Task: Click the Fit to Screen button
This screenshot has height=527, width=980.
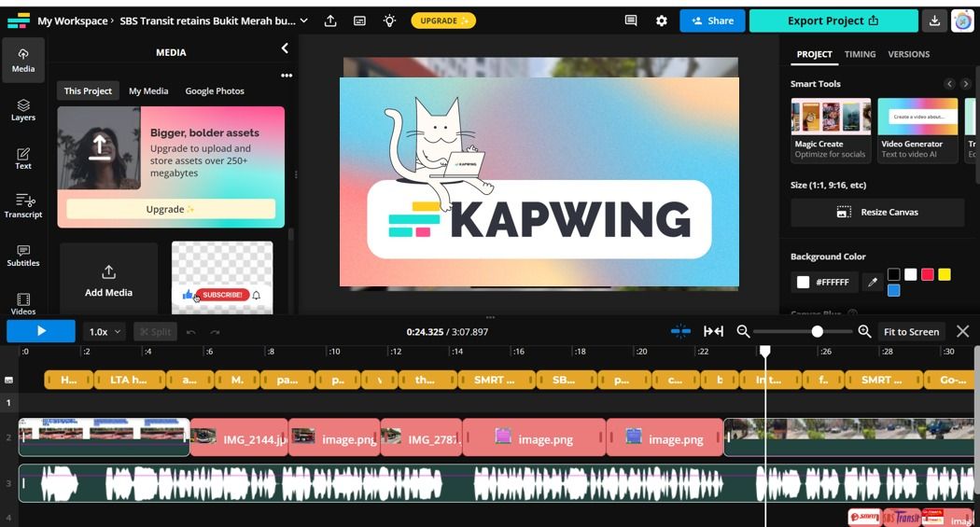Action: pos(911,331)
